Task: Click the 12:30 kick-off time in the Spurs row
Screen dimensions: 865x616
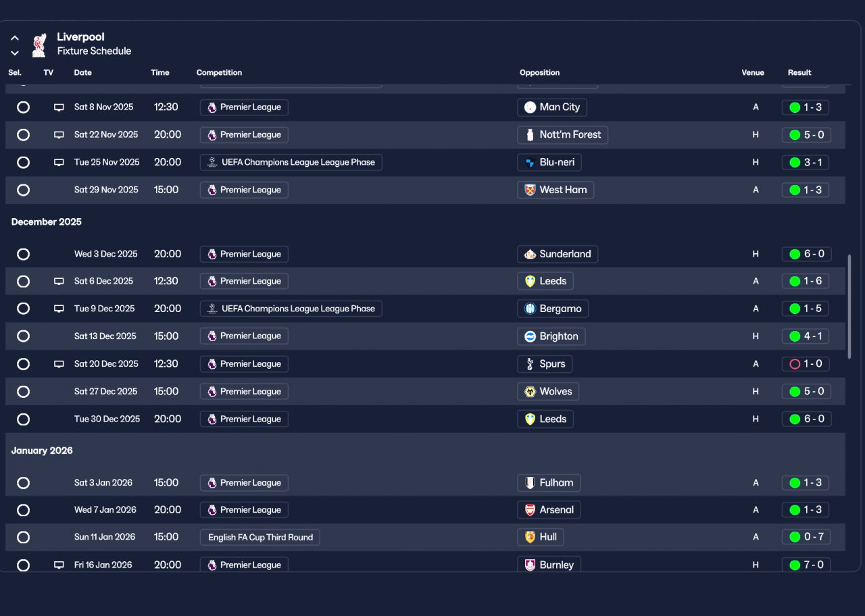Action: coord(166,364)
